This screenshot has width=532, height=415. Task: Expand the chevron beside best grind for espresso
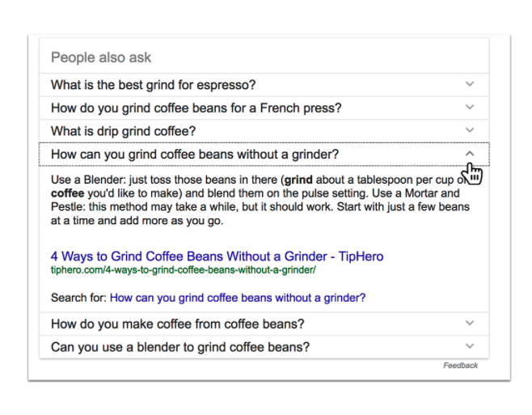pyautogui.click(x=470, y=84)
